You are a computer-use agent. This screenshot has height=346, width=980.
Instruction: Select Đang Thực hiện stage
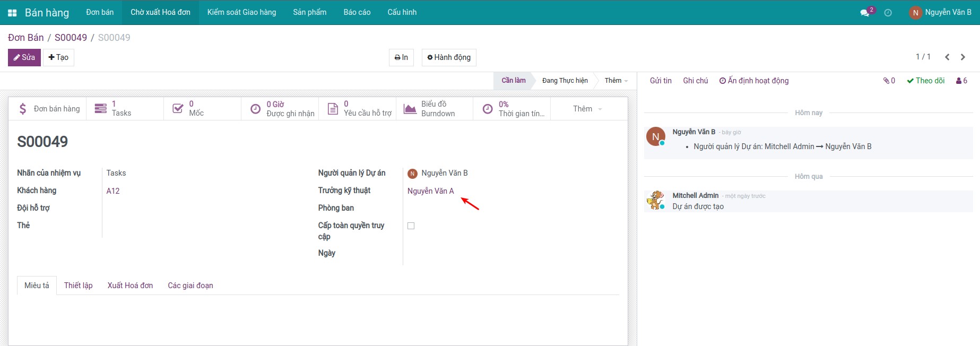pos(565,81)
